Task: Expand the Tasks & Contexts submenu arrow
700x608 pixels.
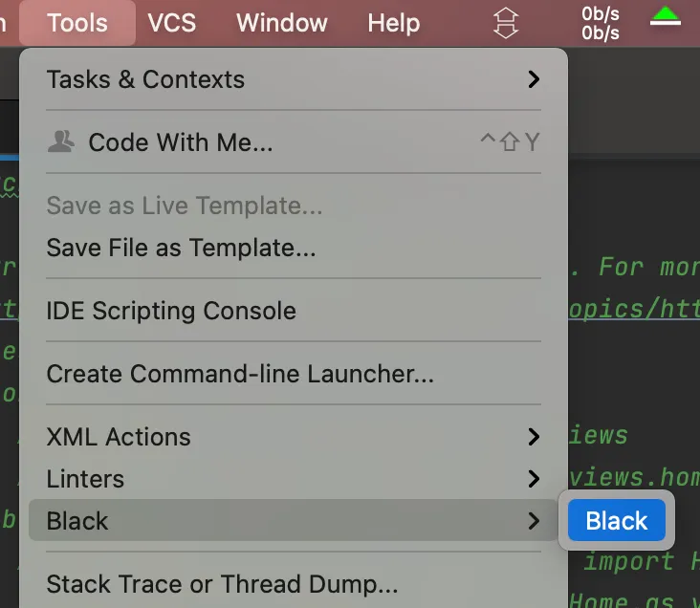Action: [x=533, y=79]
